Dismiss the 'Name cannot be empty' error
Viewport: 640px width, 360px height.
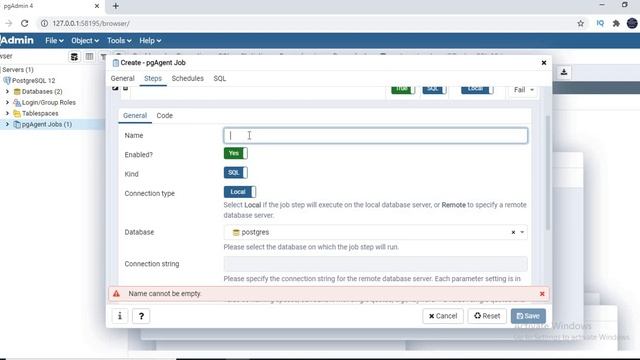click(542, 294)
